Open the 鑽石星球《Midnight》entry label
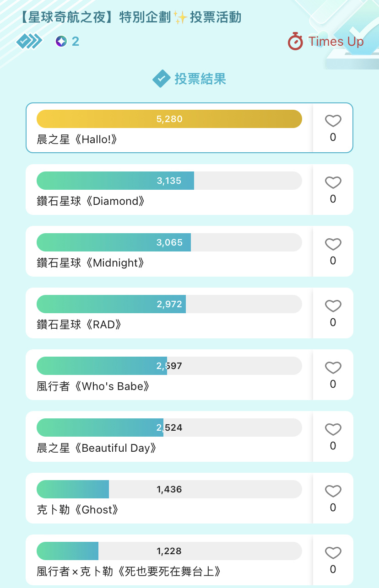379x588 pixels. (91, 263)
